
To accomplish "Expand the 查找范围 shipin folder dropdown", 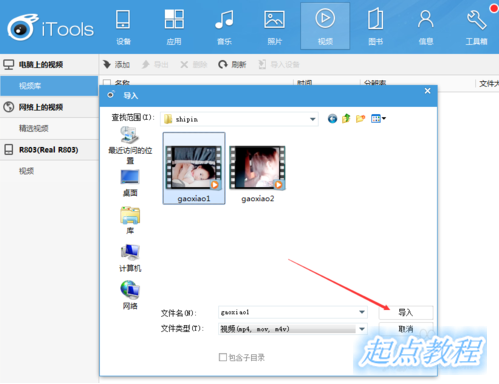I will (x=312, y=119).
